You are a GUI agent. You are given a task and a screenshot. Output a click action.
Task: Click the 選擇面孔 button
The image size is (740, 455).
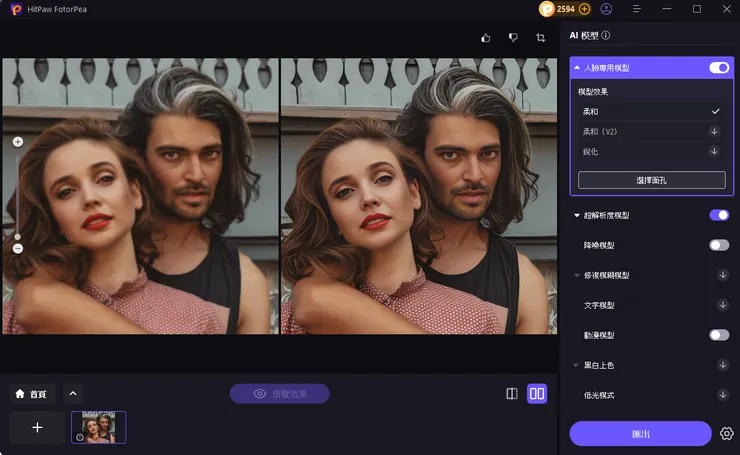tap(652, 180)
